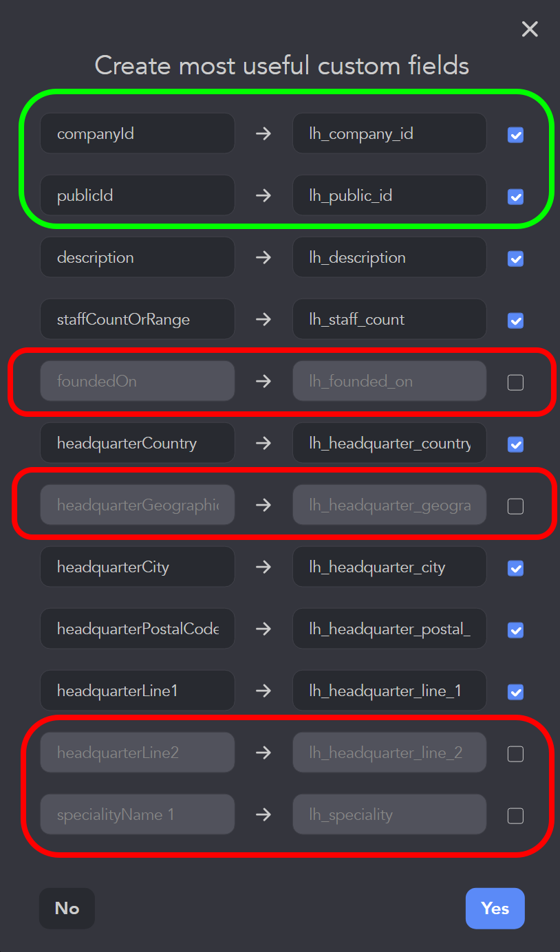This screenshot has height=952, width=560.
Task: Close the custom fields dialog
Action: click(x=530, y=29)
